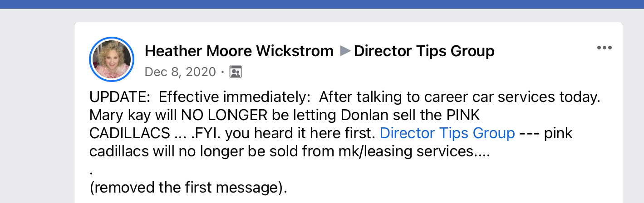Screen dimensions: 644x203
Task: Click 'NO LONGER' in the post text
Action: coord(224,115)
